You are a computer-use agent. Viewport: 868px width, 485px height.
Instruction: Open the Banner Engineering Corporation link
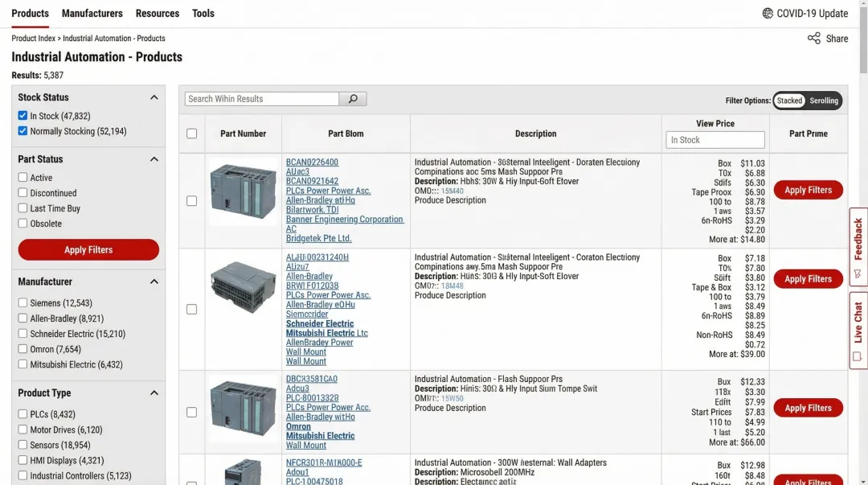[345, 220]
